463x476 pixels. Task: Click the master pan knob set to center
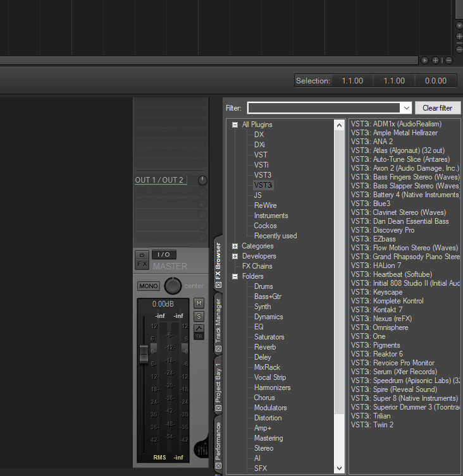click(173, 286)
